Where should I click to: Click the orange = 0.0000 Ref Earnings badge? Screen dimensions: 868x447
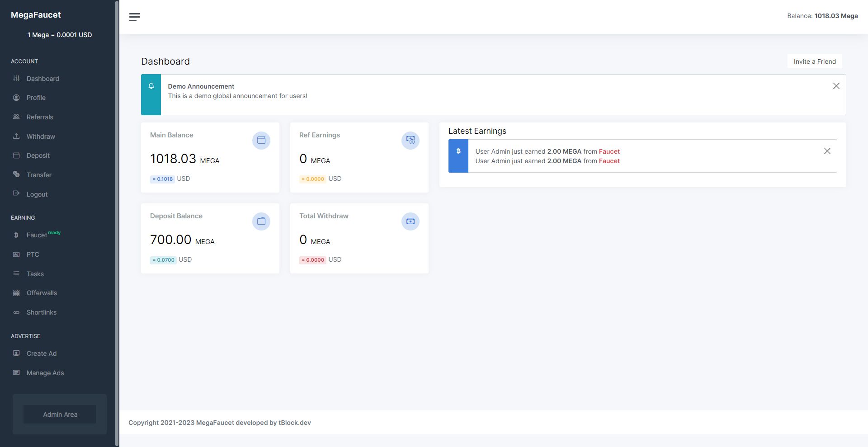click(x=313, y=179)
